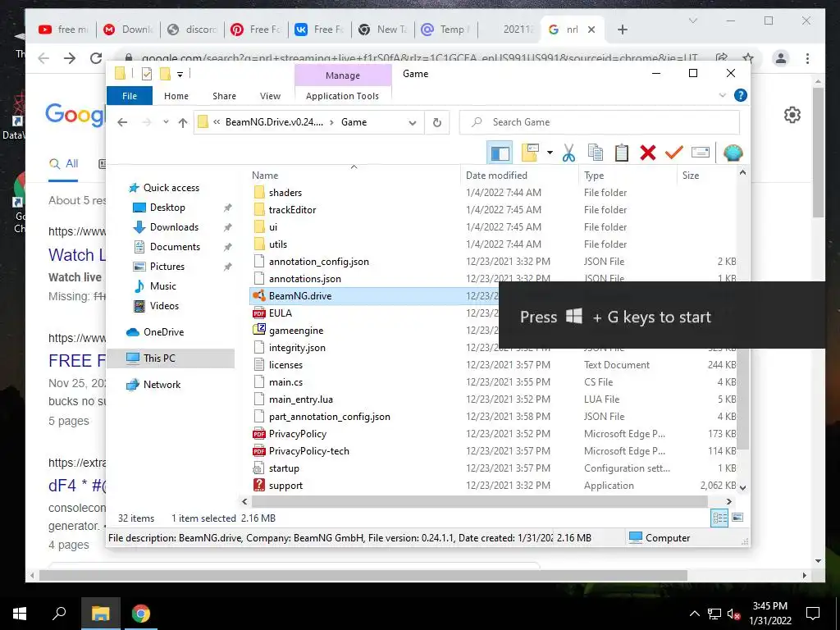Open taskbar search magnifier
The width and height of the screenshot is (840, 630).
click(59, 613)
